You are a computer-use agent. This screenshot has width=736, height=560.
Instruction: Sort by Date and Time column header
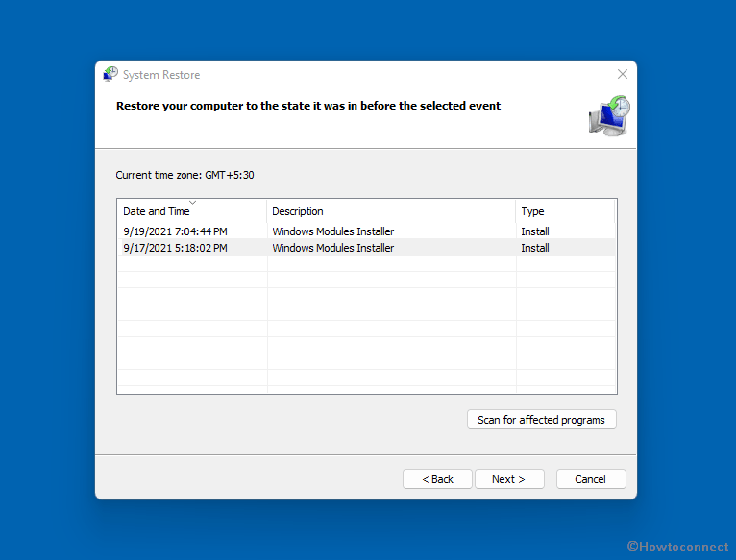tap(192, 211)
